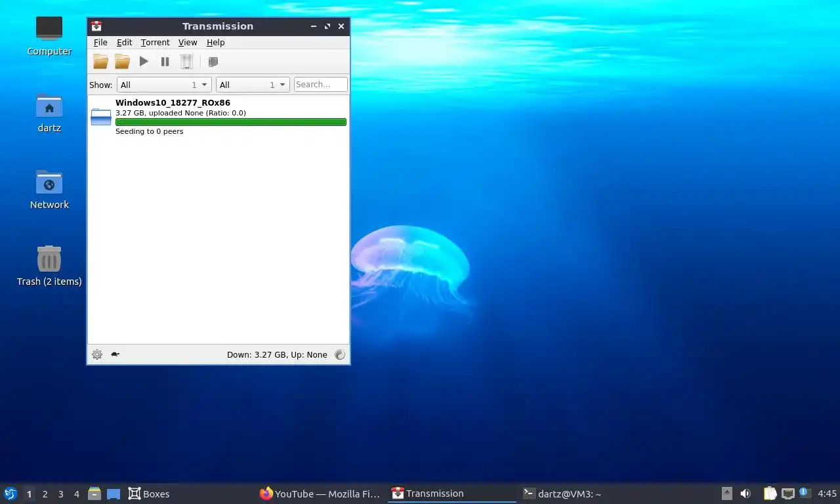Viewport: 840px width, 504px height.
Task: Toggle the turtle alternative speed limits
Action: click(115, 354)
